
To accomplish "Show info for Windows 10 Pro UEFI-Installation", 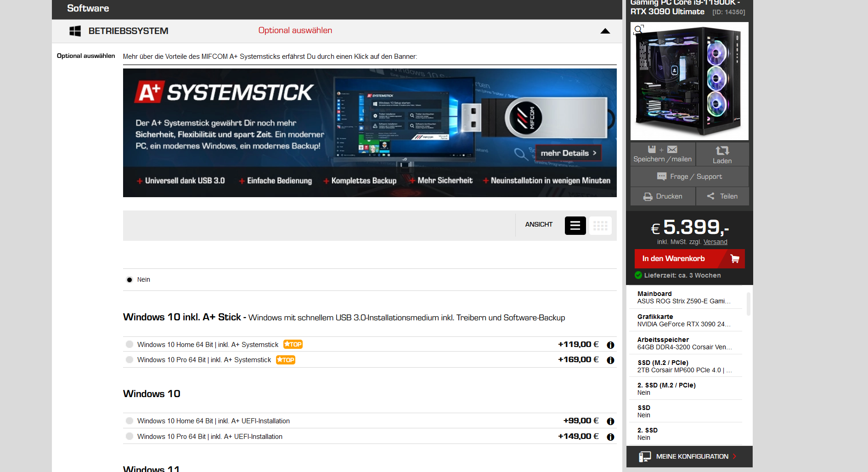I will 610,437.
